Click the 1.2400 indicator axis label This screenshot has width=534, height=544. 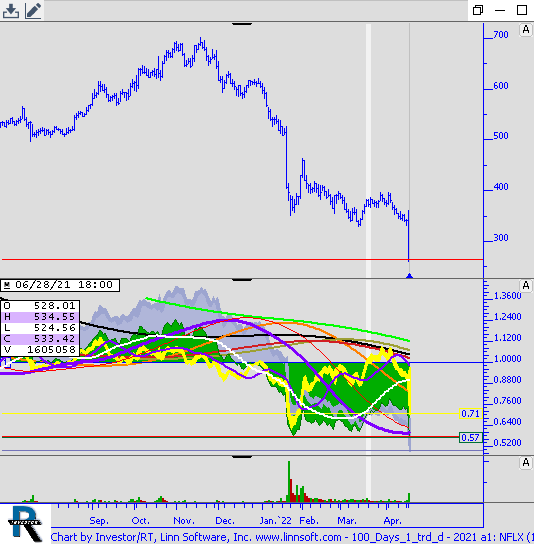[x=508, y=317]
